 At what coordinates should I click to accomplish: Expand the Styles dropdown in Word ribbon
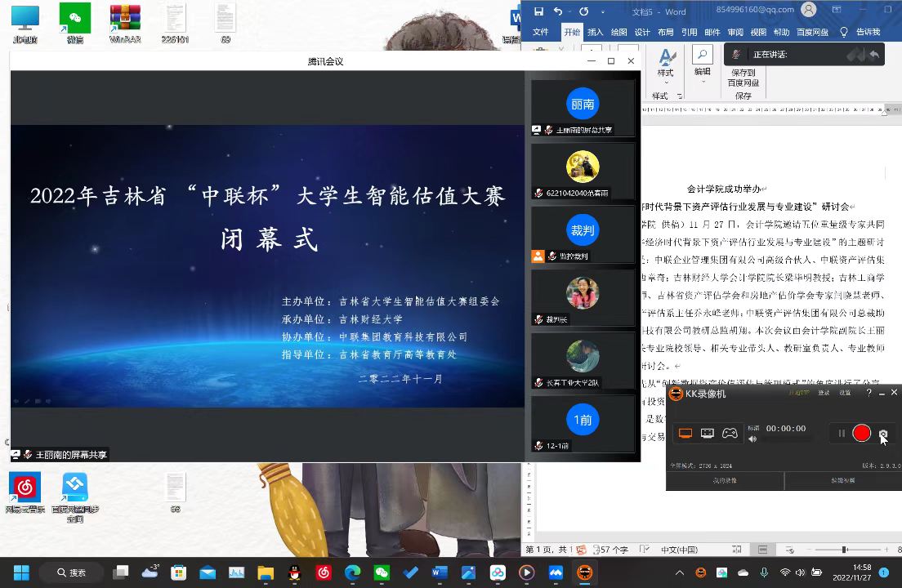(x=666, y=82)
